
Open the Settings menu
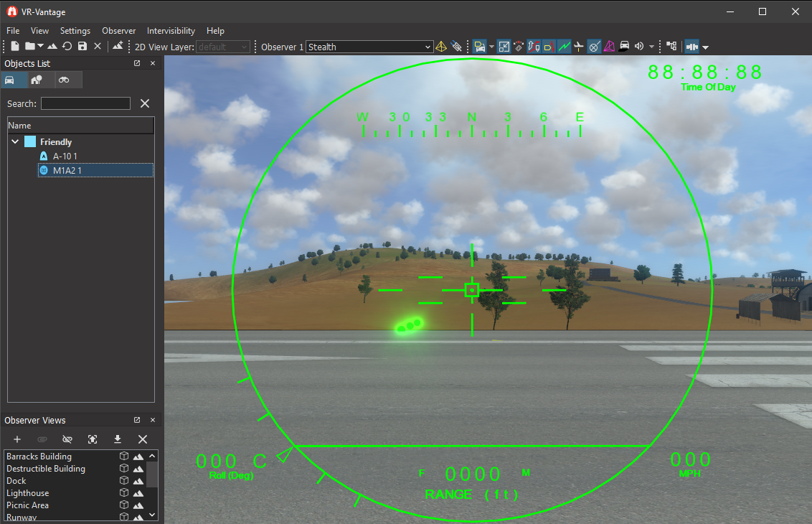[75, 31]
